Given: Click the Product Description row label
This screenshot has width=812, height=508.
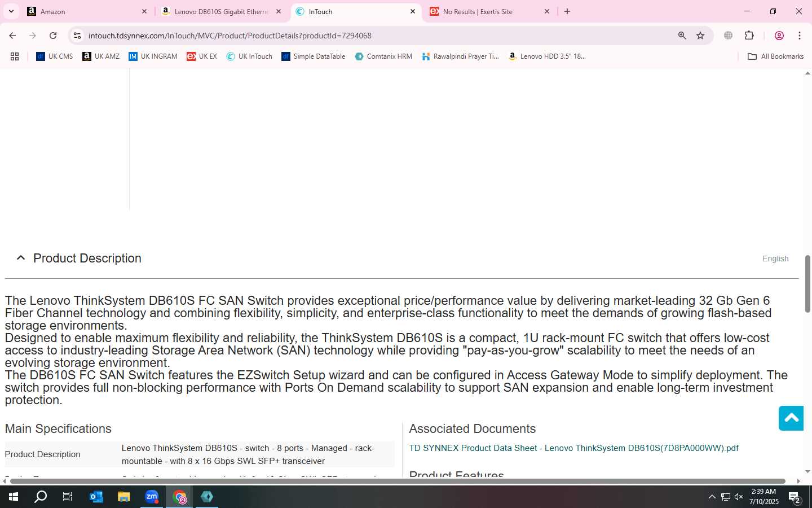Looking at the screenshot, I should 43,454.
